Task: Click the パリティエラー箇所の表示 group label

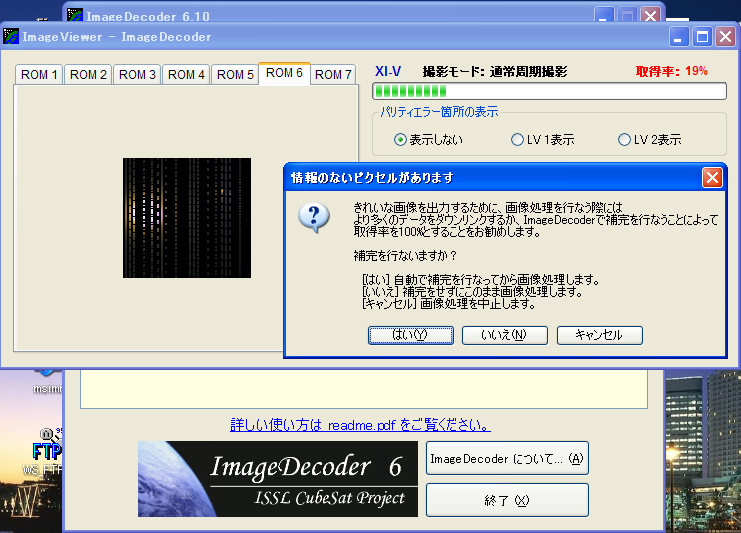Action: [439, 112]
